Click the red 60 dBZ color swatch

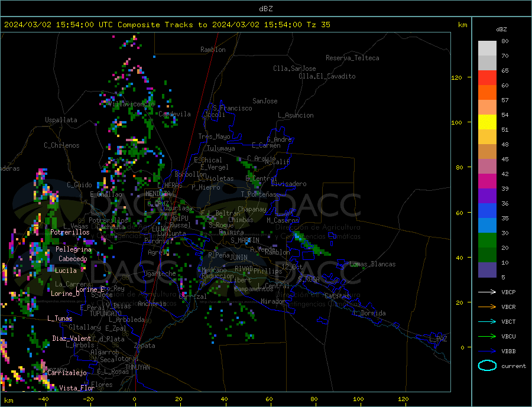click(x=487, y=77)
